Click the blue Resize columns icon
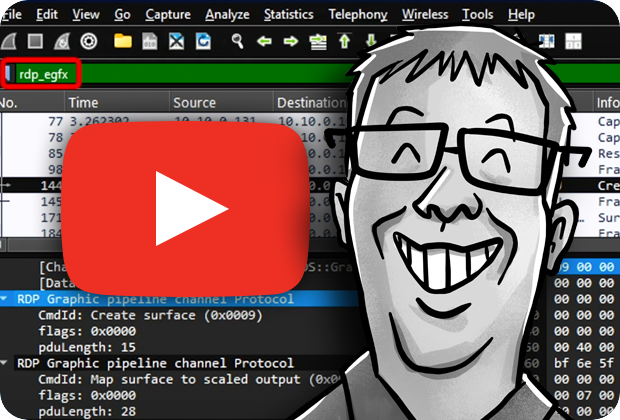 [x=546, y=41]
